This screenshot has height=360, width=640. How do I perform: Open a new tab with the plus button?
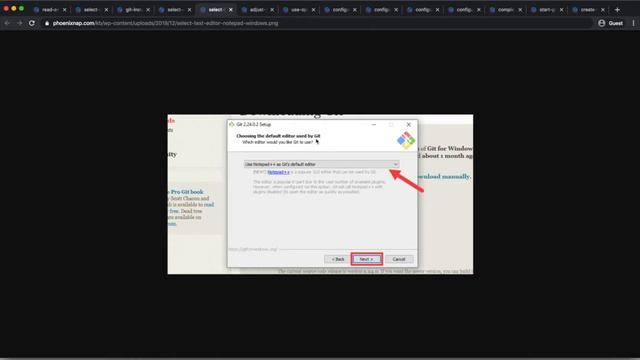coord(617,9)
